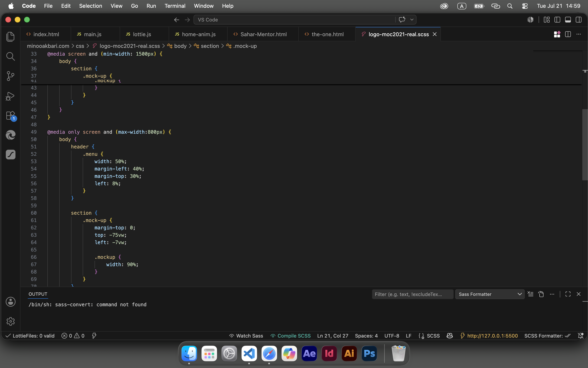Open errors and warnings problems count
This screenshot has height=368, width=588.
(x=73, y=336)
